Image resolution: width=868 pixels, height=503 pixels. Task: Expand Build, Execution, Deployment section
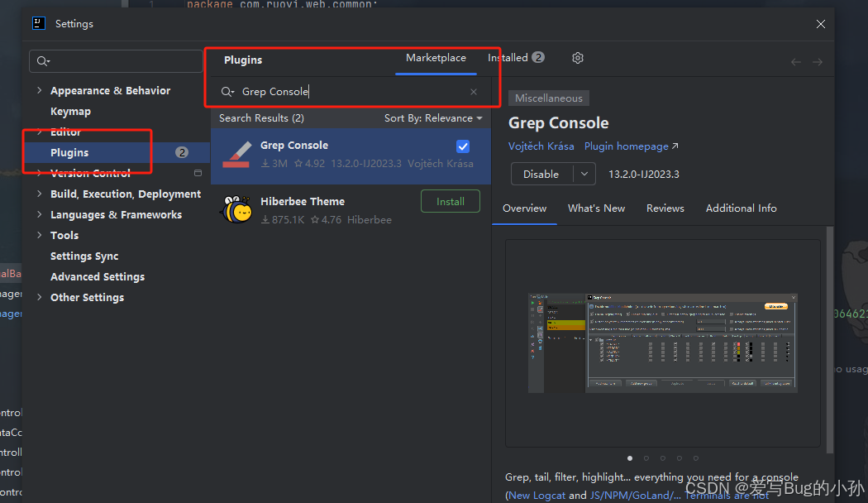[40, 194]
